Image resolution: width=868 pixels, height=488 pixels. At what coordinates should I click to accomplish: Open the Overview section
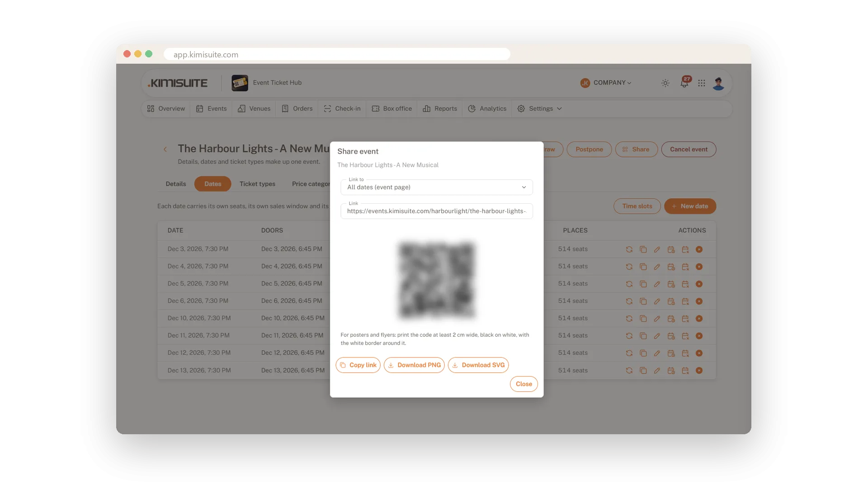tap(166, 109)
